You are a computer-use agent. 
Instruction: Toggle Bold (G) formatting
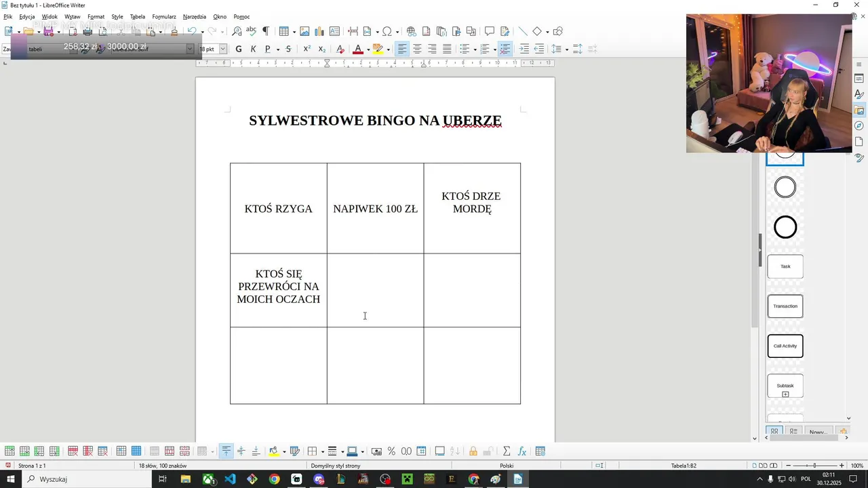click(x=238, y=49)
